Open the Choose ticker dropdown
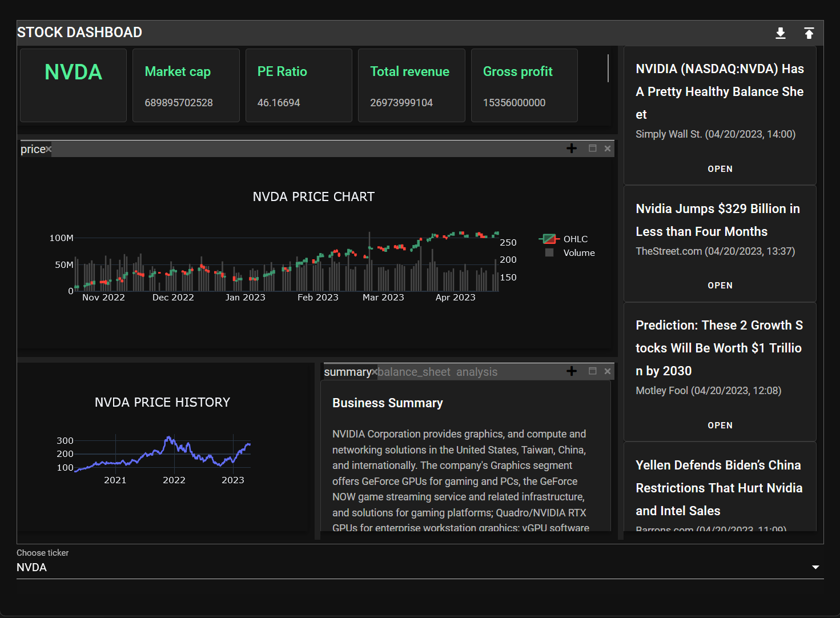 click(x=420, y=567)
